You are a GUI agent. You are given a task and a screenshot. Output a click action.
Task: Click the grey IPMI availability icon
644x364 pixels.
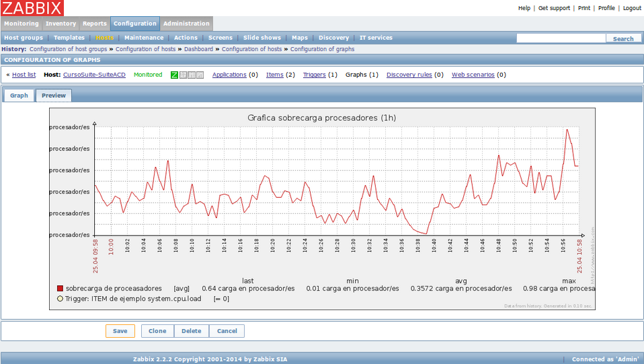pos(200,75)
